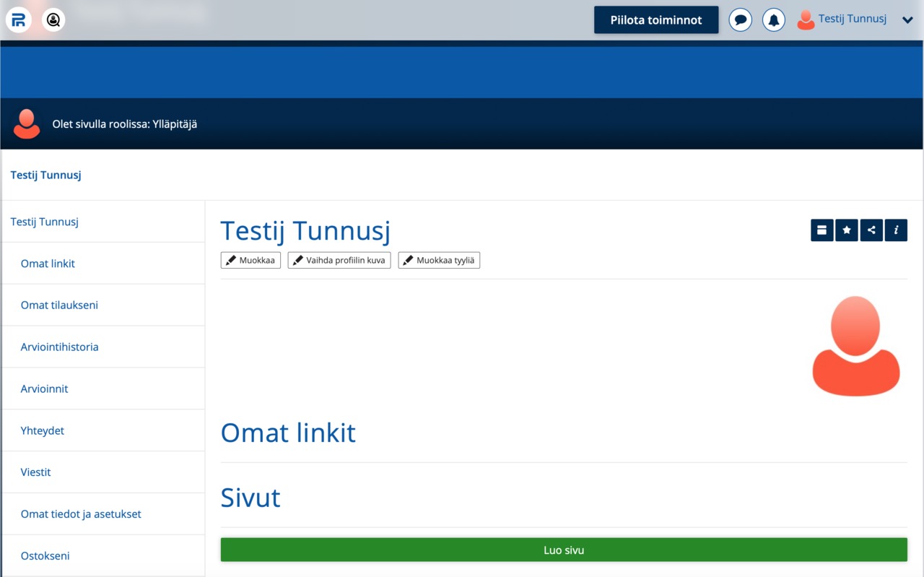Open the notifications bell icon

tap(773, 20)
